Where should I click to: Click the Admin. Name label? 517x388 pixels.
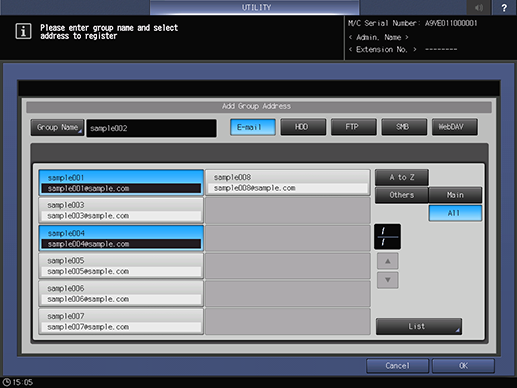point(378,37)
